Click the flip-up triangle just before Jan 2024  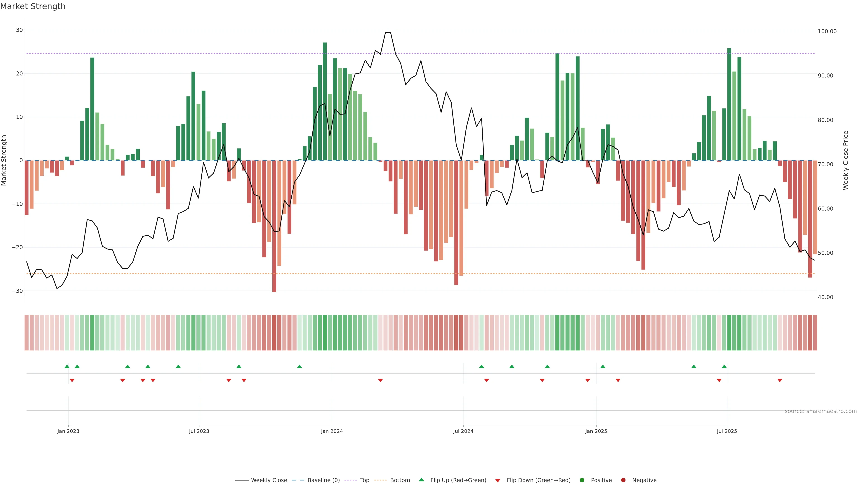(300, 366)
